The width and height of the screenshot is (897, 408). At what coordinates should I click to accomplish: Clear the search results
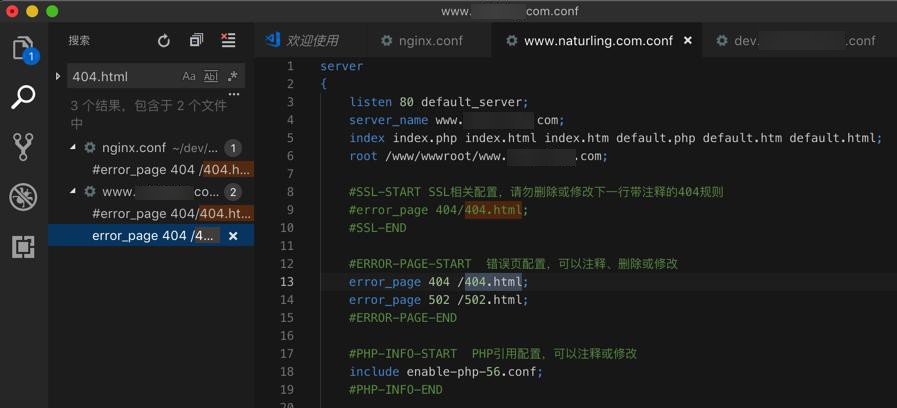point(228,41)
